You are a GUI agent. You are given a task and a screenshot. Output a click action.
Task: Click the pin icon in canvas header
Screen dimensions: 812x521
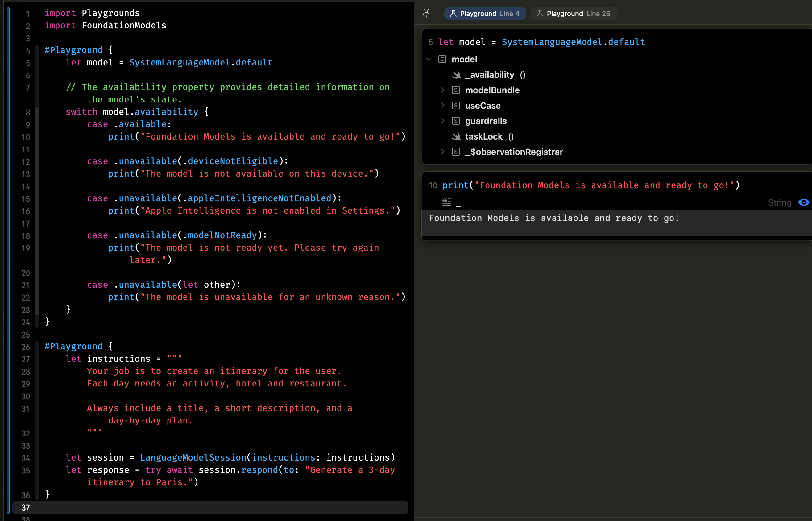[426, 14]
